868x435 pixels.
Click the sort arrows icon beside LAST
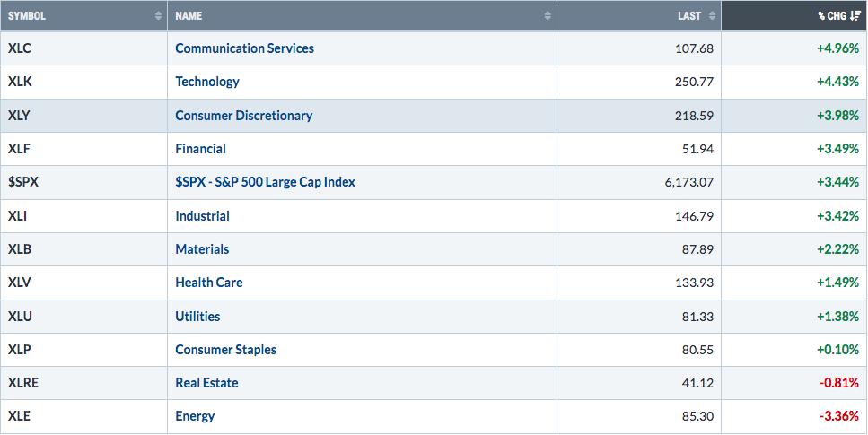tap(713, 16)
